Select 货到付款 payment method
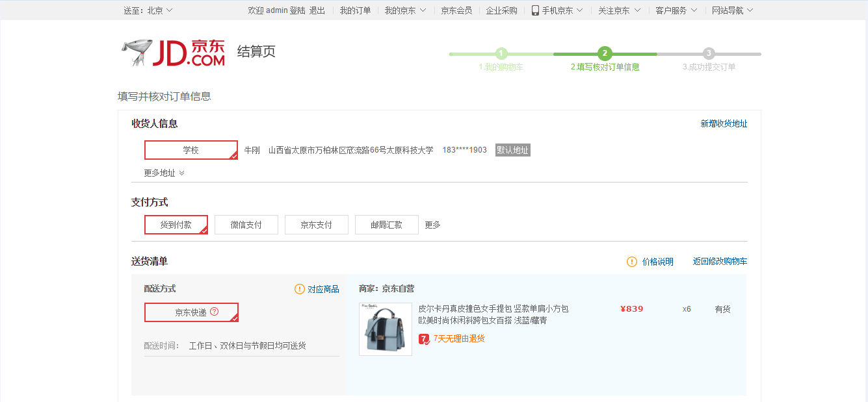Image resolution: width=868 pixels, height=402 pixels. click(176, 225)
